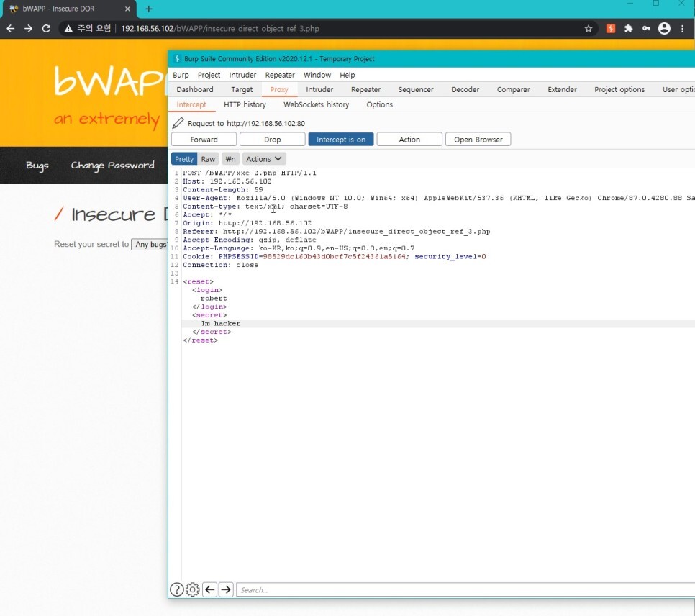Click Open Browser button
Screen dimensions: 695x616
[478, 140]
